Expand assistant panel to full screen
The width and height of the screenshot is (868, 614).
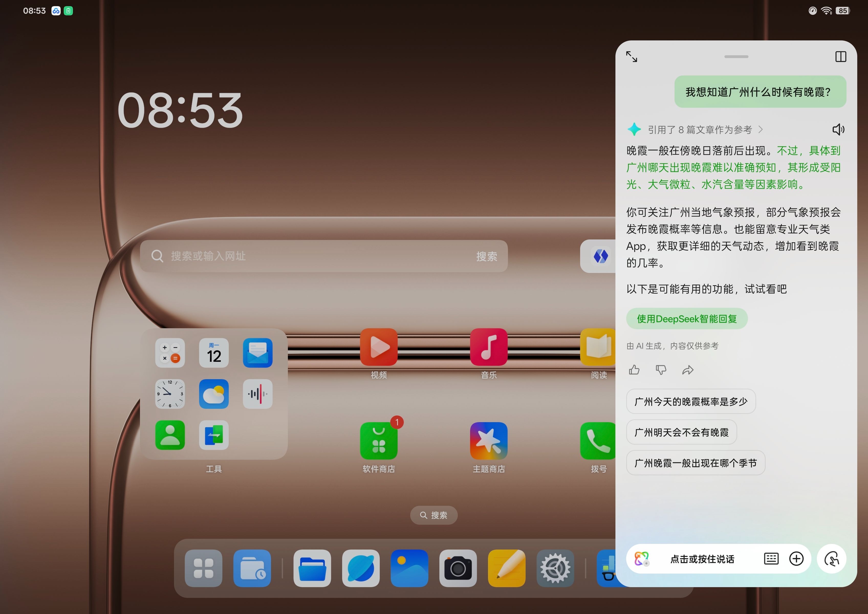tap(632, 57)
